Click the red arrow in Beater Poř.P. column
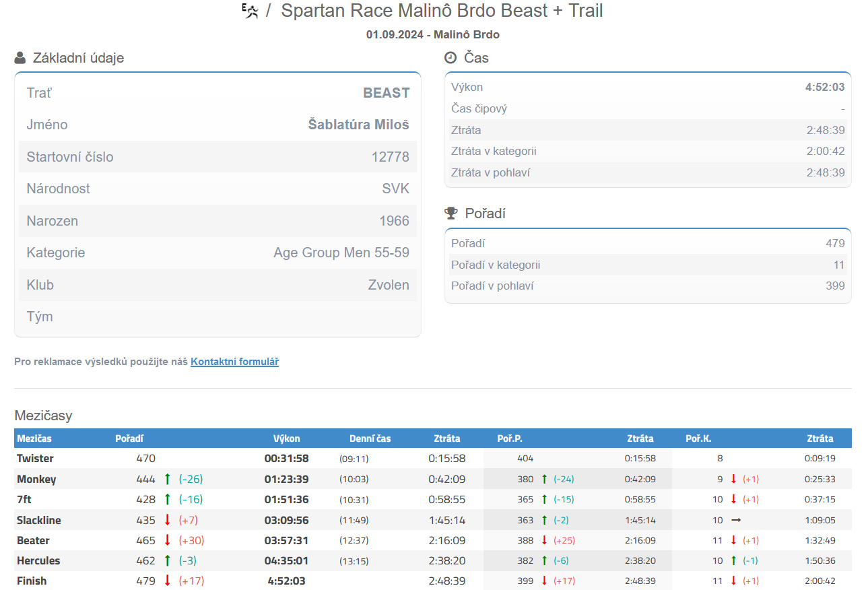 click(544, 540)
